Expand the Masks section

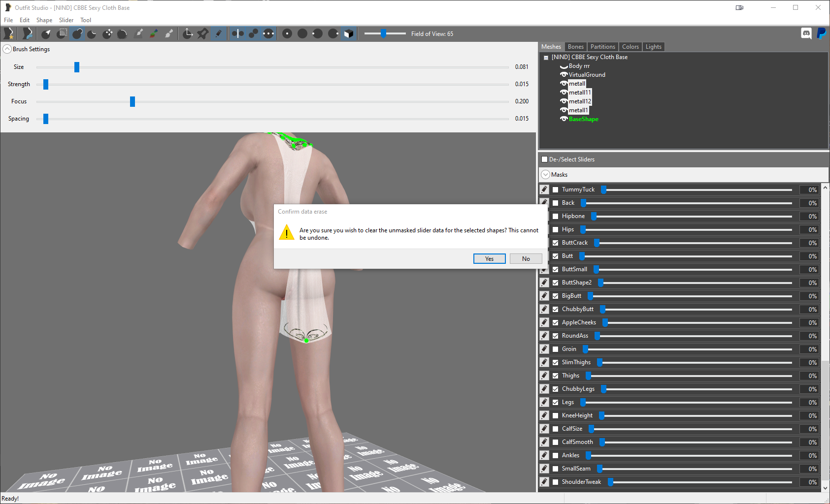pyautogui.click(x=545, y=175)
